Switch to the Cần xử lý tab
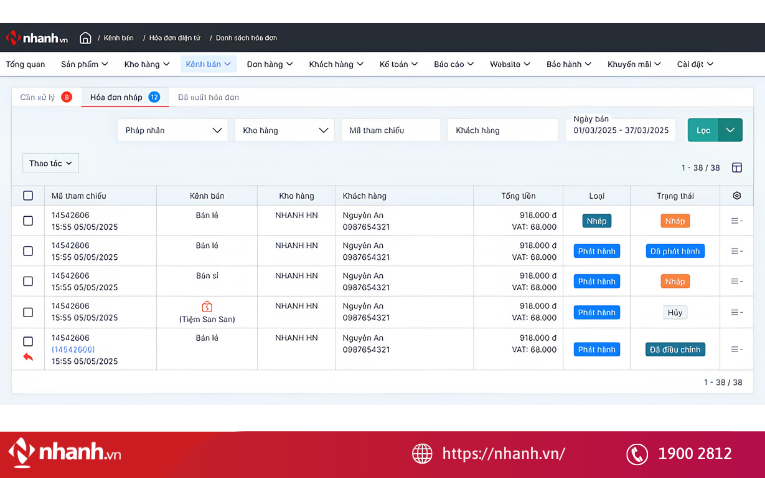 tap(46, 97)
